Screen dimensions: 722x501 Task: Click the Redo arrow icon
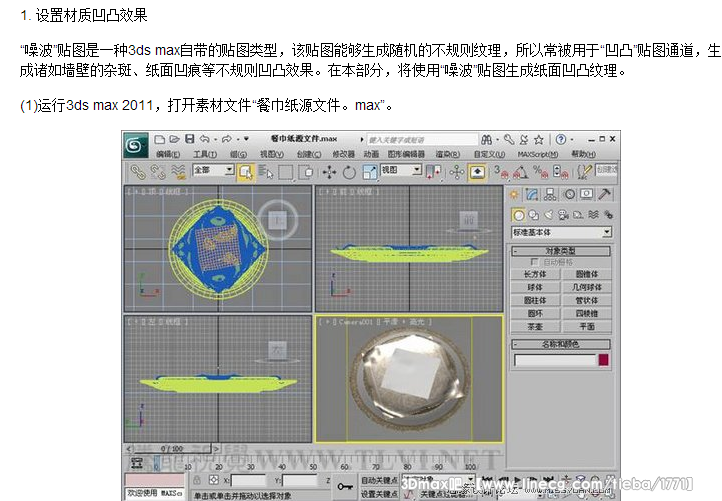click(x=227, y=139)
